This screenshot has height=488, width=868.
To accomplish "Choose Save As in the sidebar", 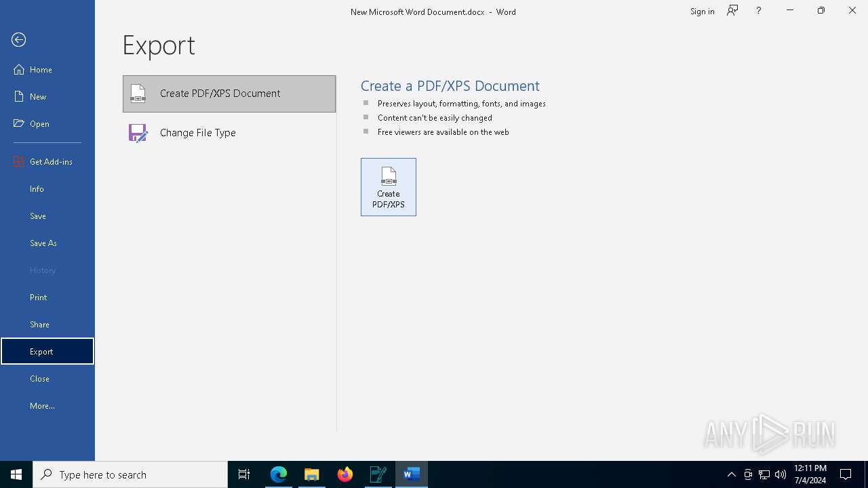I will pos(47,243).
